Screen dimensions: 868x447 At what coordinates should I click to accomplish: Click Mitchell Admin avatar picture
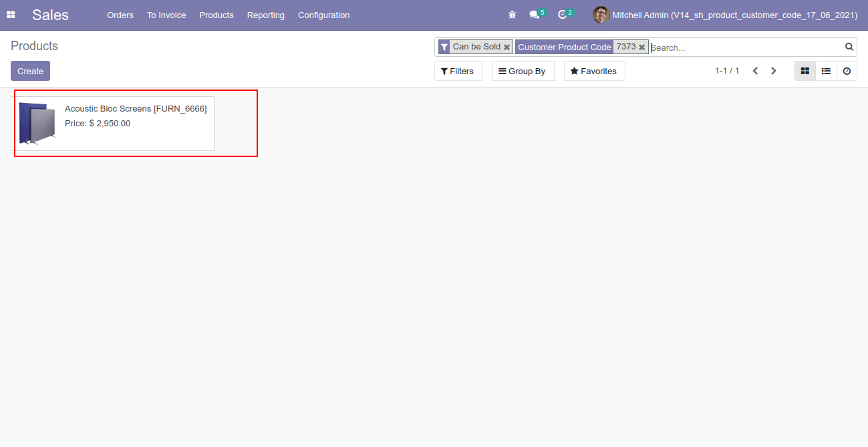coord(601,15)
